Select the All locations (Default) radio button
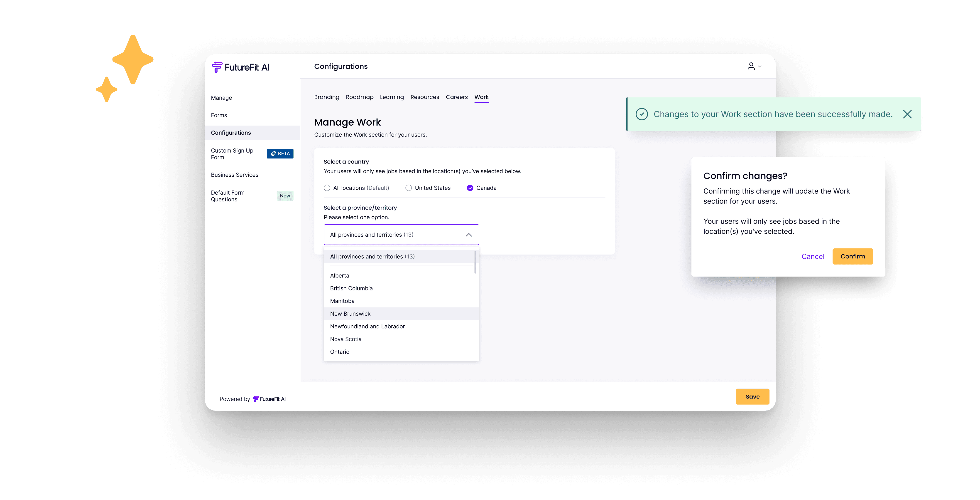Screen dimensions: 980x500 [x=327, y=188]
